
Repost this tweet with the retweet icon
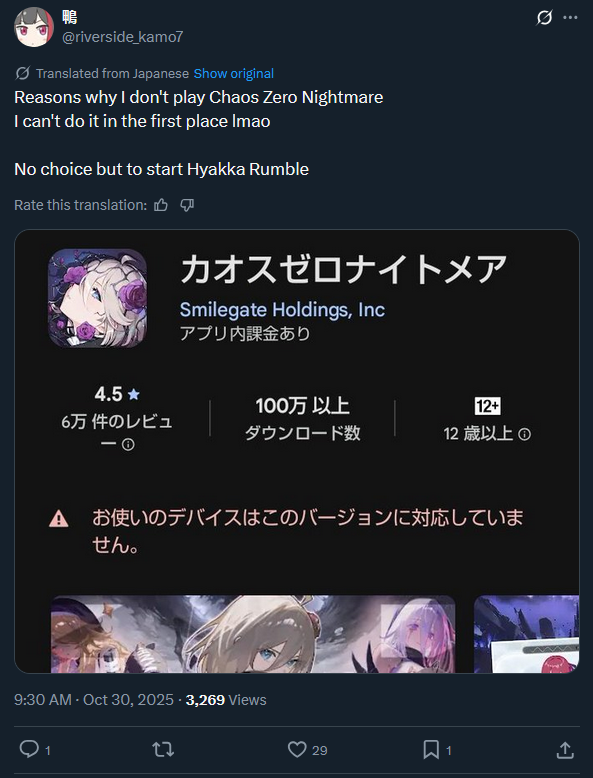point(163,749)
